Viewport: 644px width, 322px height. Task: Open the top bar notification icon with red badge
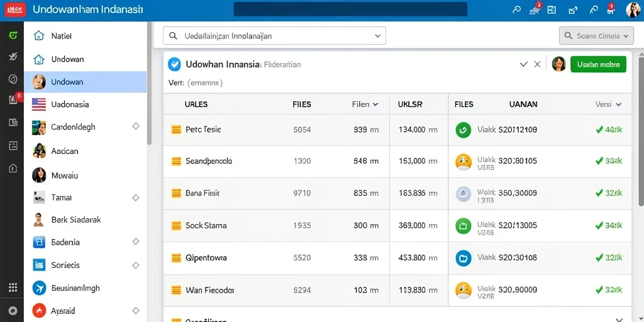pos(535,9)
